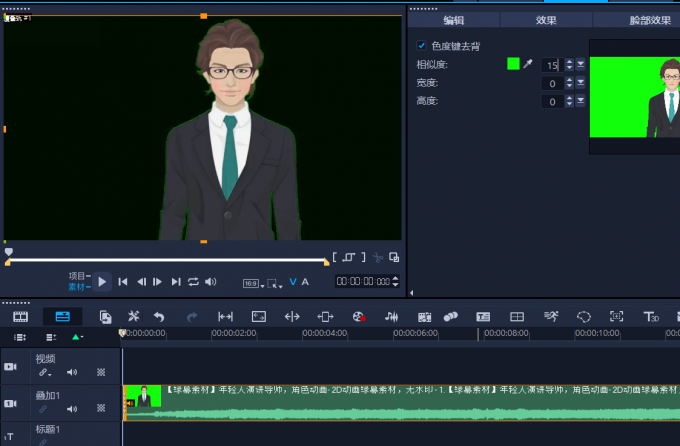680x446 pixels.
Task: Open the 脸部效果 tab
Action: click(650, 20)
